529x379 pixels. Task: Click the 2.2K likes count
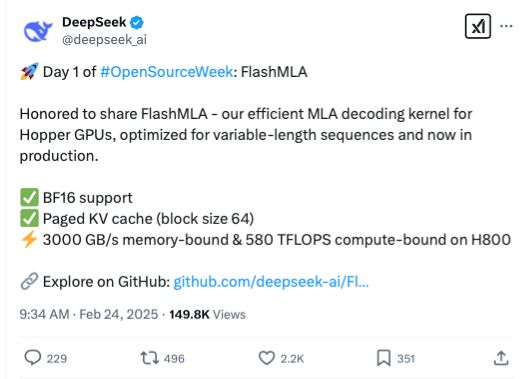[x=292, y=358]
